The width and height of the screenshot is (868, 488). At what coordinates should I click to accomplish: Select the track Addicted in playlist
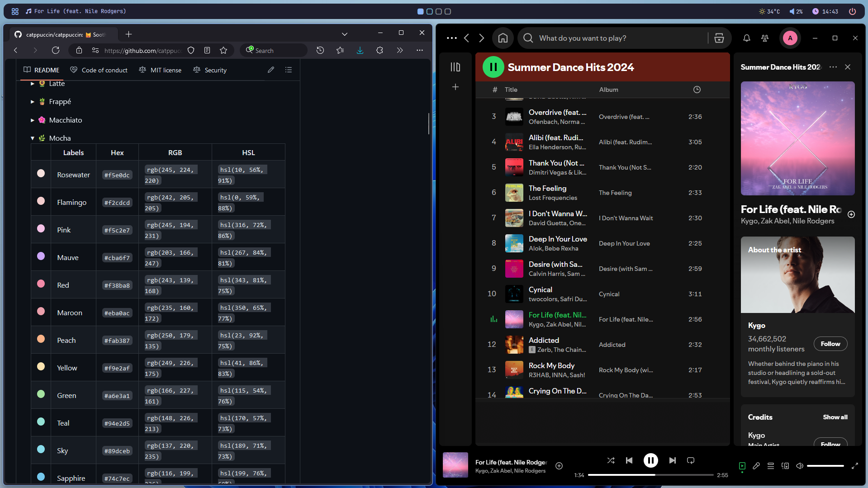point(602,345)
